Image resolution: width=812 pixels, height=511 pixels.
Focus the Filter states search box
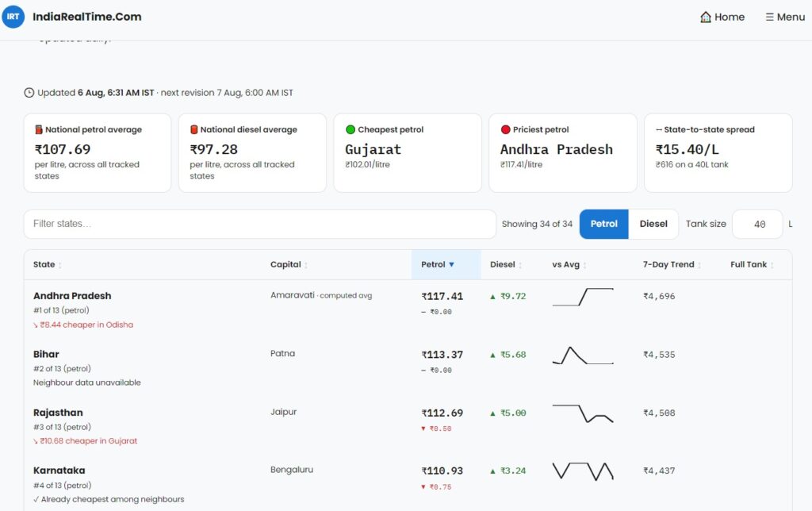click(260, 224)
